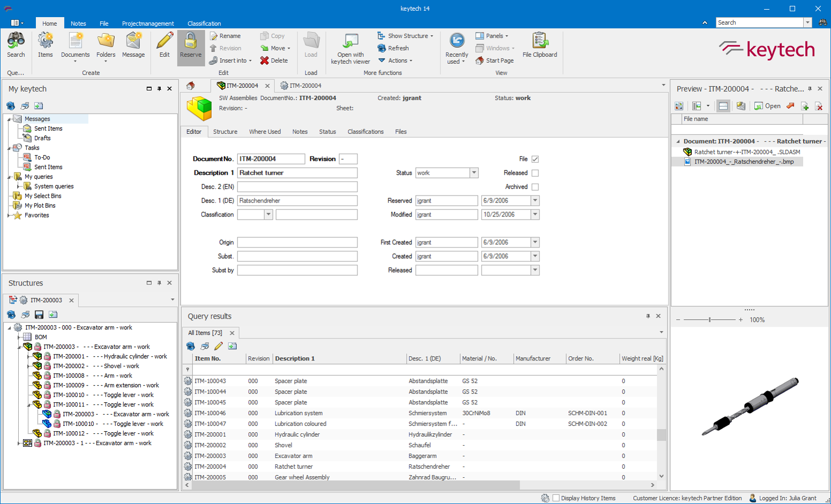Click the print icon in Query results toolbar

tap(205, 346)
